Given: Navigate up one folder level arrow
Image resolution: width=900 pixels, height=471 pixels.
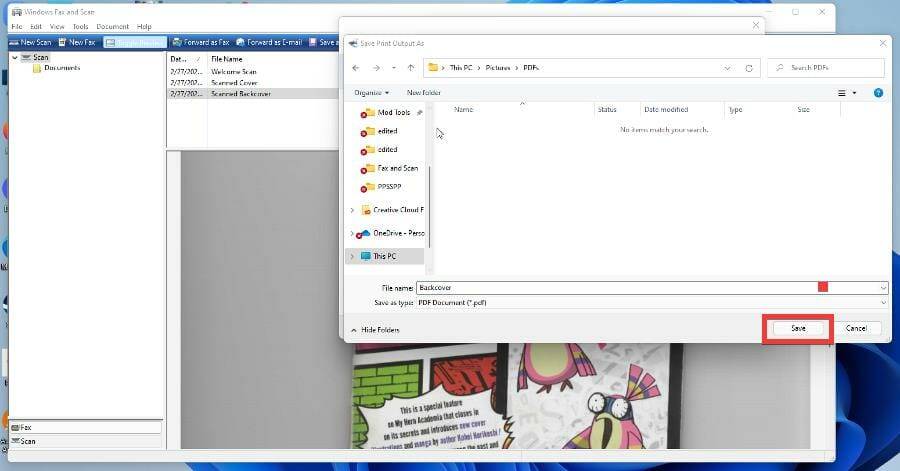Looking at the screenshot, I should tap(411, 68).
